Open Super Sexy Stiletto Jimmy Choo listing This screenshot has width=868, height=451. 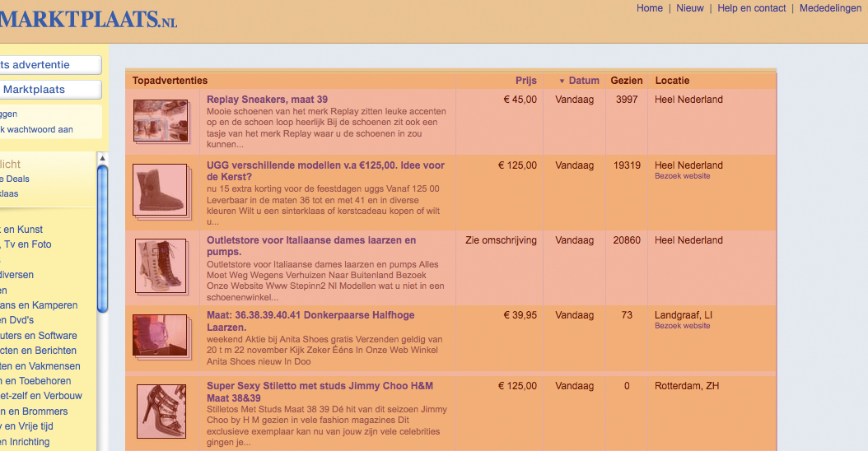pos(320,392)
